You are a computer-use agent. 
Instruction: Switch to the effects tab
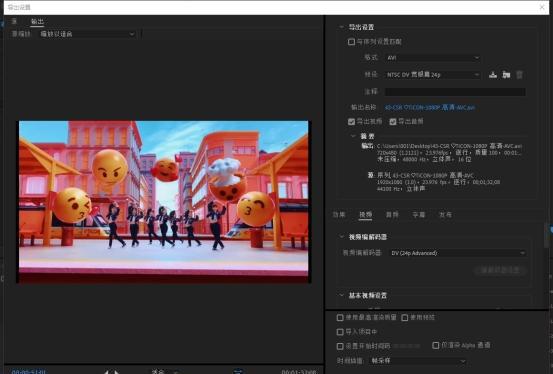[x=339, y=215]
